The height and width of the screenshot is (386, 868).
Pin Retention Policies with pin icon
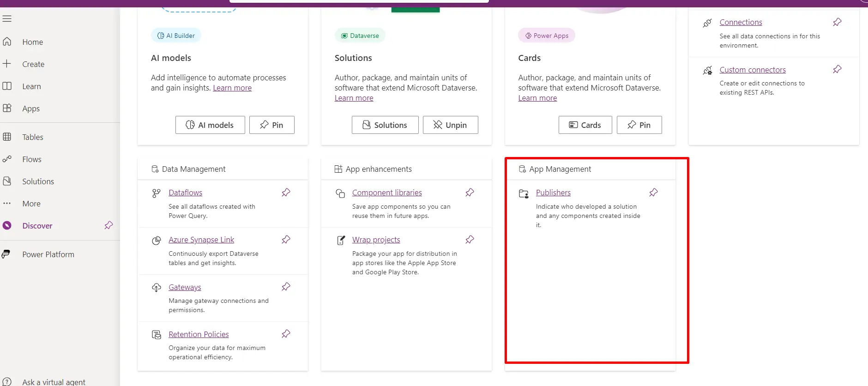click(x=286, y=334)
